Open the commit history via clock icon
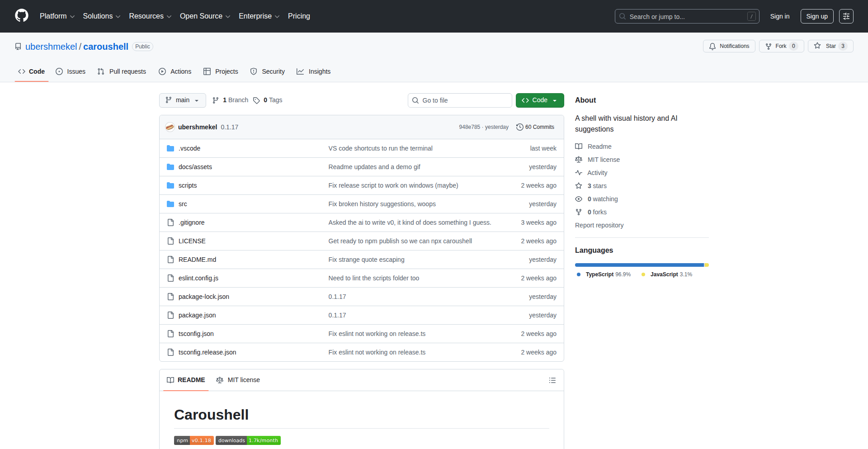The image size is (868, 449). tap(520, 127)
